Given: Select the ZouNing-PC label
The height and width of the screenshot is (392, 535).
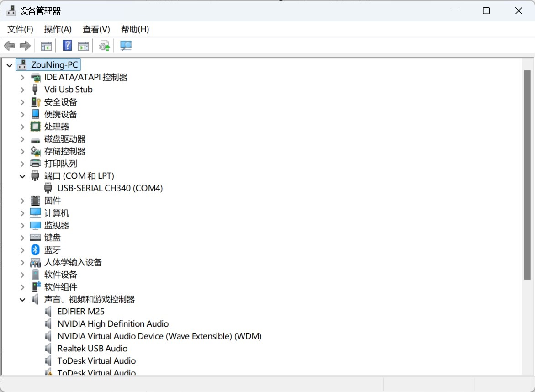Looking at the screenshot, I should click(54, 64).
